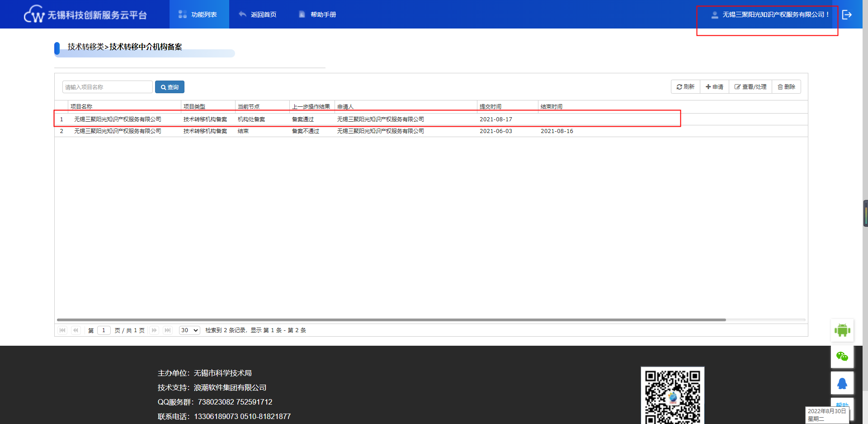Click the Android app icon
The image size is (868, 424).
click(842, 330)
